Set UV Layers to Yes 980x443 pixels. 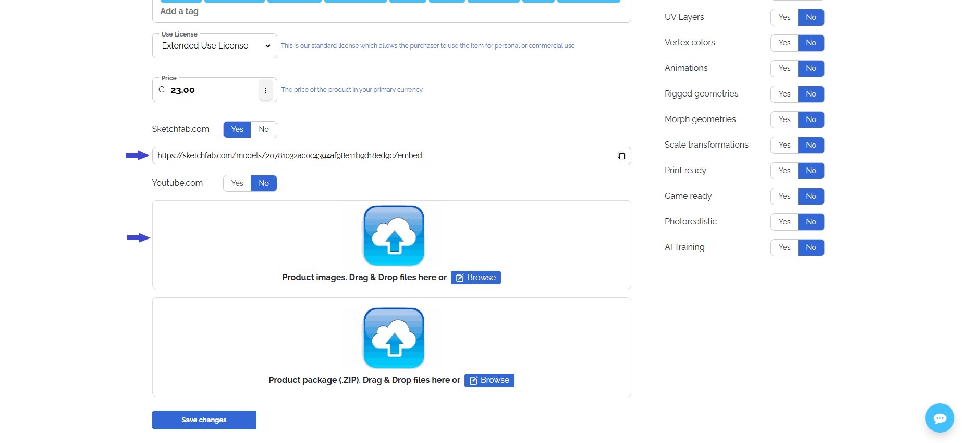point(784,17)
